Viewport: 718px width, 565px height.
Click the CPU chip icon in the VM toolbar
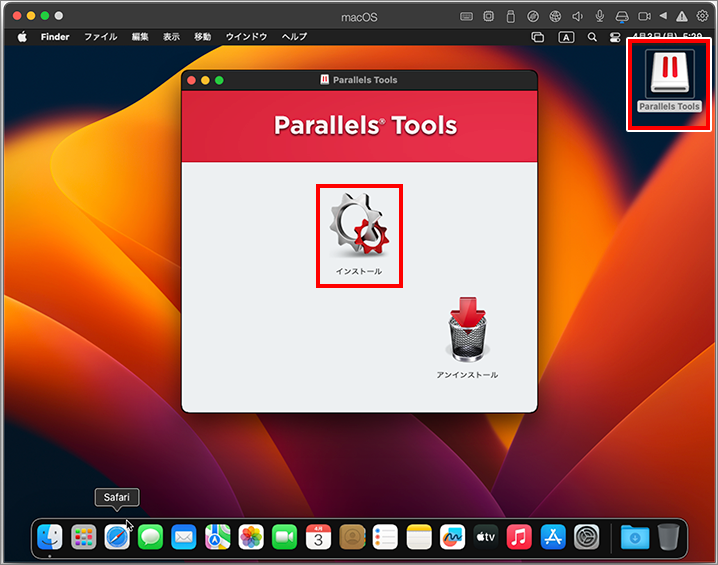(489, 16)
